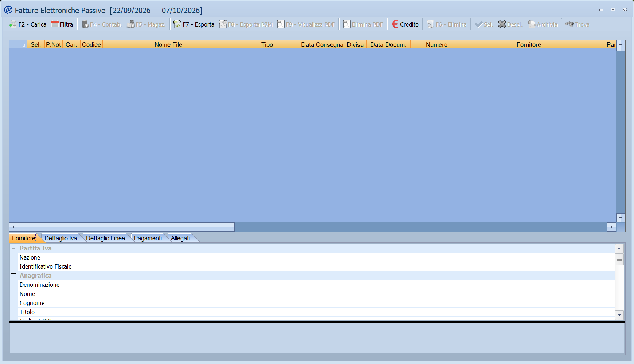The height and width of the screenshot is (364, 634).
Task: Click the Desel. cross icon
Action: click(x=502, y=24)
